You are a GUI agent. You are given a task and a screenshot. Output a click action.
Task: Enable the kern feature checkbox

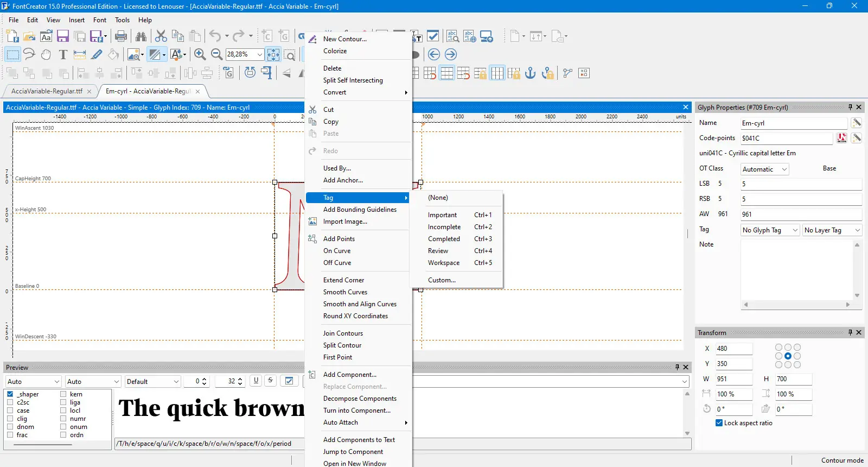tap(63, 394)
